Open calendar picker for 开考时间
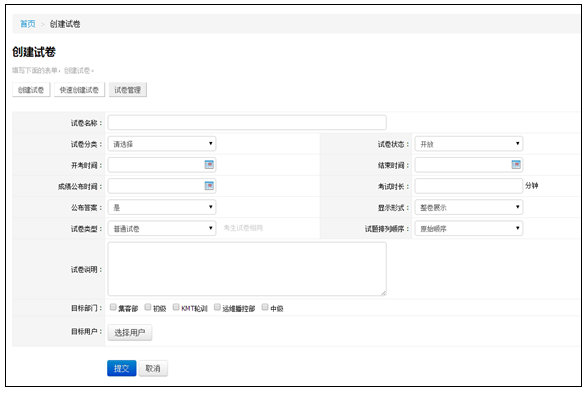 point(209,164)
